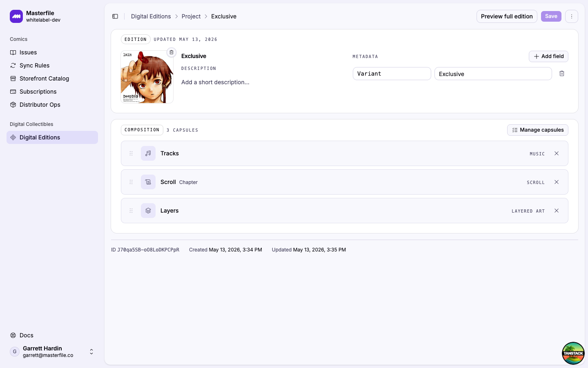Screen dimensions: 588x368
Task: Open the Tracks capsule row
Action: 345,153
